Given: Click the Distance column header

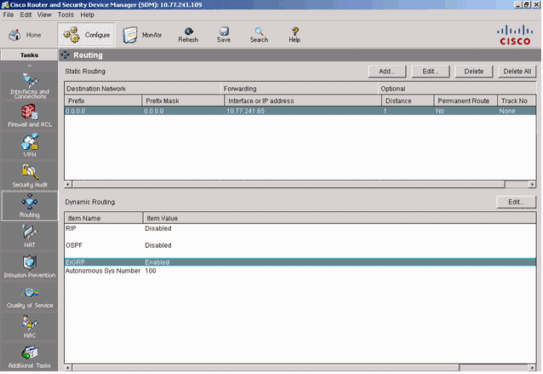Looking at the screenshot, I should (x=408, y=101).
